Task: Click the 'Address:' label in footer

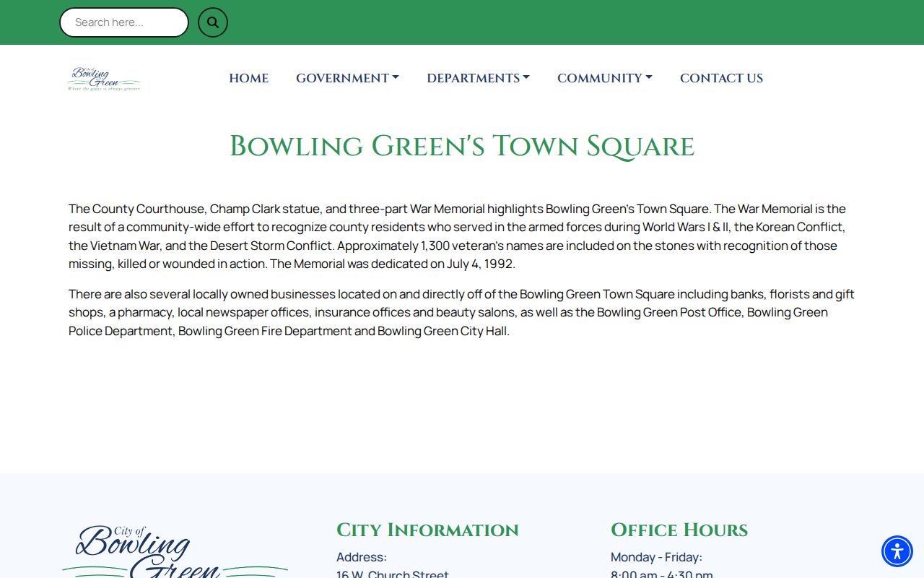Action: (x=362, y=557)
